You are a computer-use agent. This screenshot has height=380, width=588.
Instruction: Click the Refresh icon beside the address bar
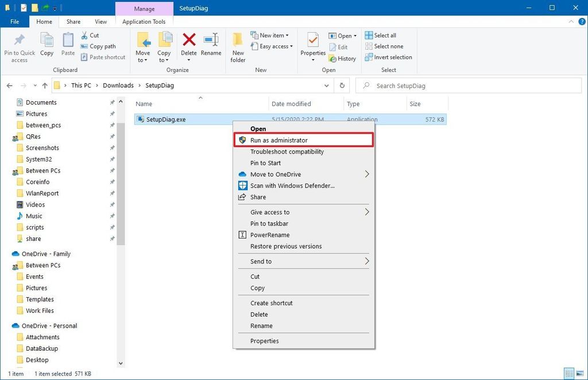(x=342, y=85)
